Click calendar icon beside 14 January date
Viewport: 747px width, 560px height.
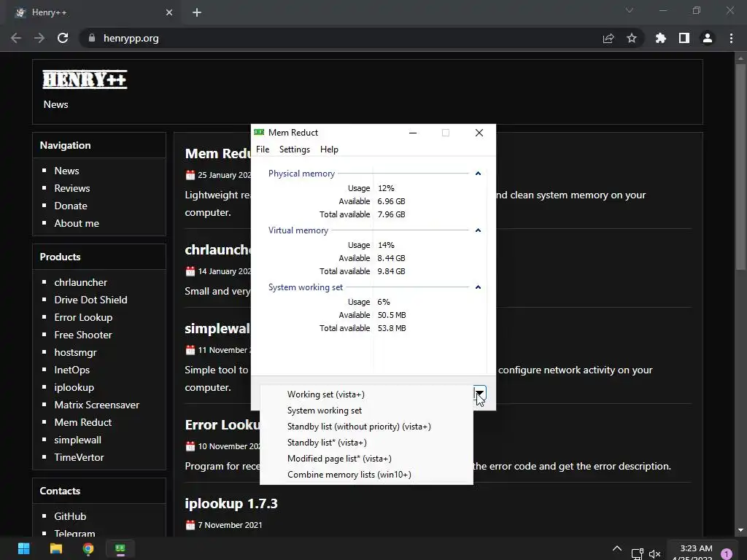click(x=190, y=271)
